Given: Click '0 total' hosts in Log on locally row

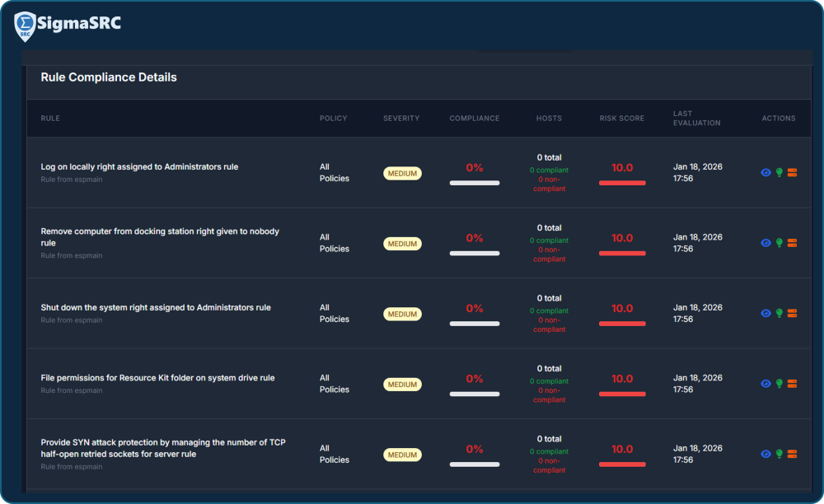Looking at the screenshot, I should (x=549, y=157).
